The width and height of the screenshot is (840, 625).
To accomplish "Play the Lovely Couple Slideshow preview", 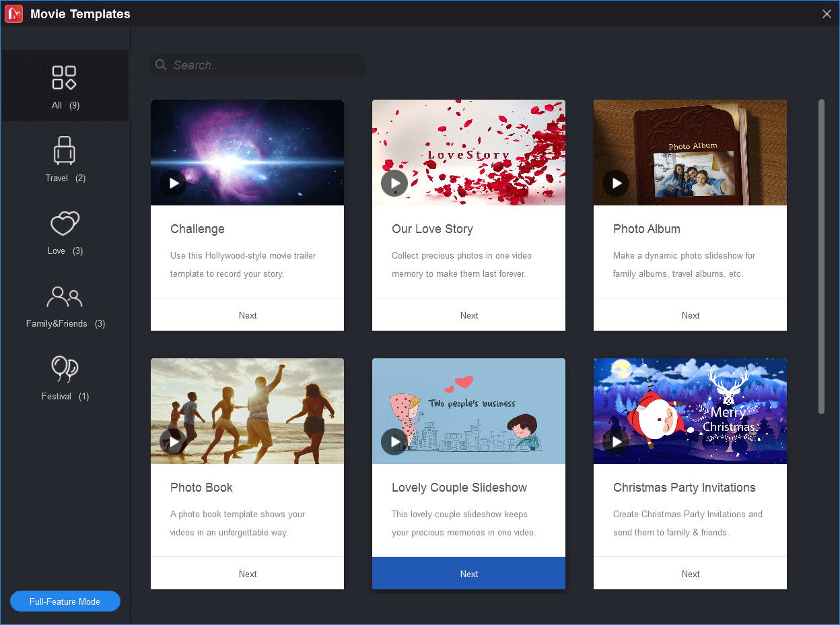I will pos(394,442).
